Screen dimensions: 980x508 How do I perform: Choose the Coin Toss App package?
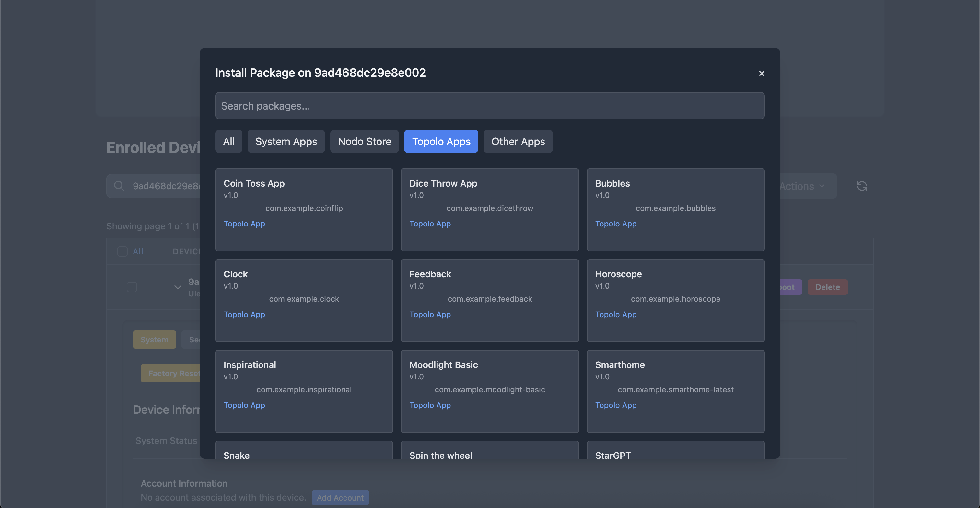(304, 210)
